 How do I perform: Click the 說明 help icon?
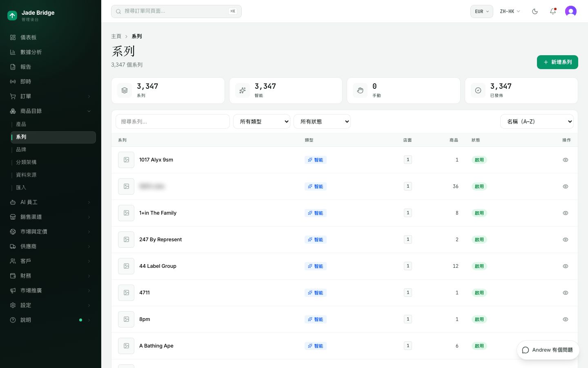pyautogui.click(x=13, y=320)
